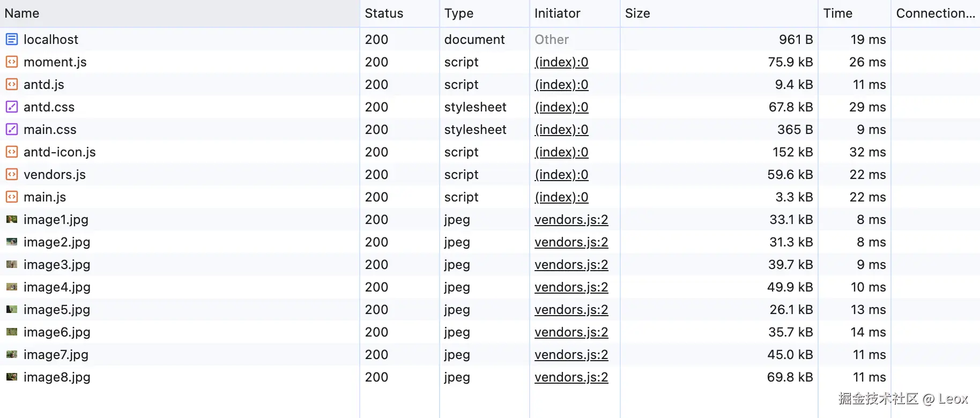980x418 pixels.
Task: Open the vendors.js:2 initiator link for image4.jpg
Action: pyautogui.click(x=571, y=287)
